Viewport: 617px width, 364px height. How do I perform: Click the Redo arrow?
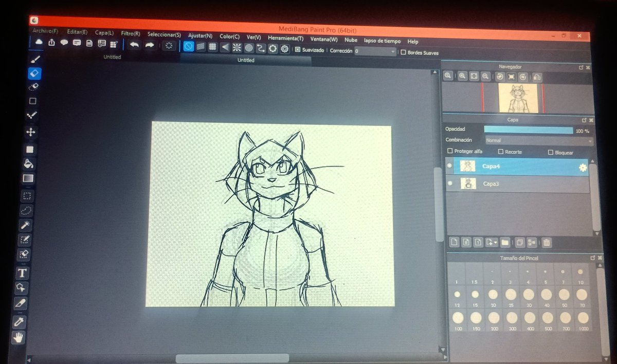coord(150,45)
